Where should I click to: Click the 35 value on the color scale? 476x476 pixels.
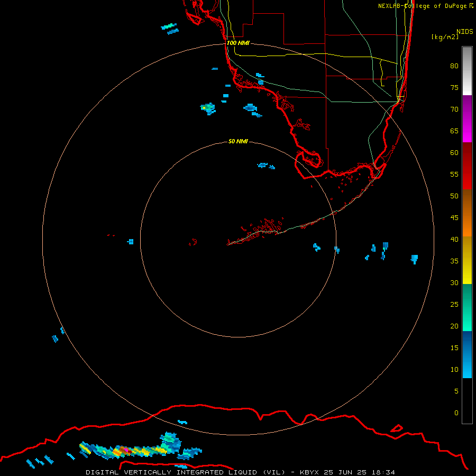click(x=454, y=261)
